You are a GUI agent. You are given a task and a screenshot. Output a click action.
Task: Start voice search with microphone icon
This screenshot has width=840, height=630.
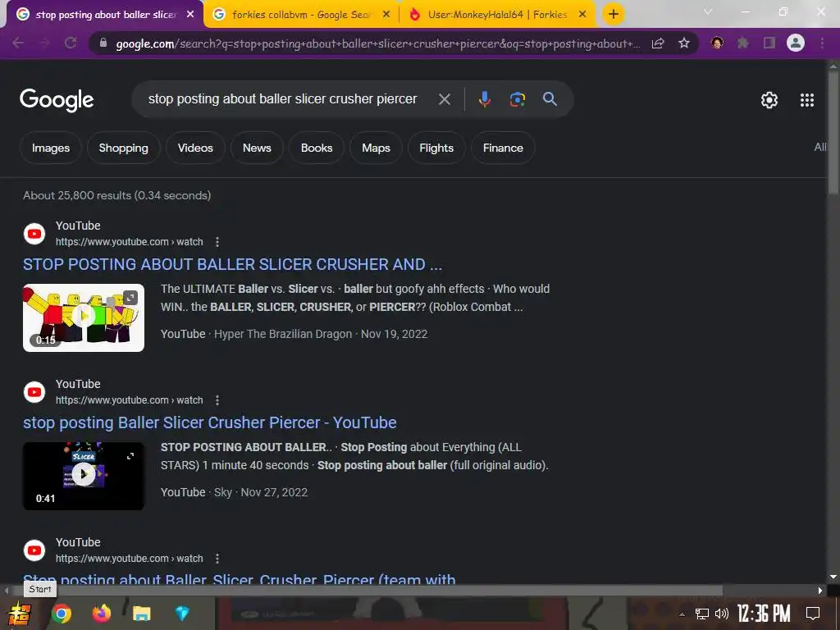point(484,99)
